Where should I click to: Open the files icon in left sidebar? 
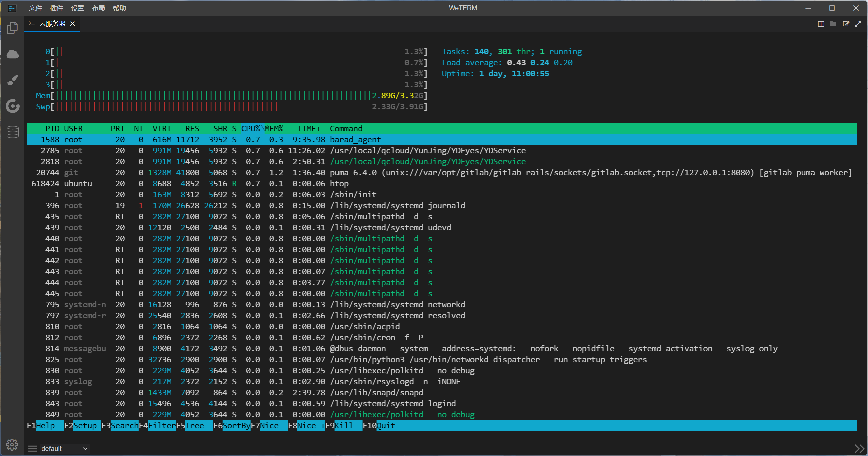coord(12,28)
